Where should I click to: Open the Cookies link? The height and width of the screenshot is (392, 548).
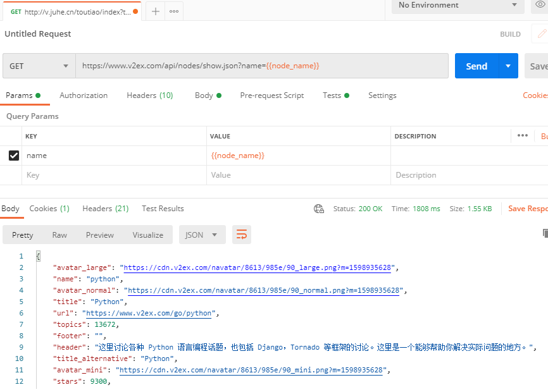pyautogui.click(x=535, y=95)
